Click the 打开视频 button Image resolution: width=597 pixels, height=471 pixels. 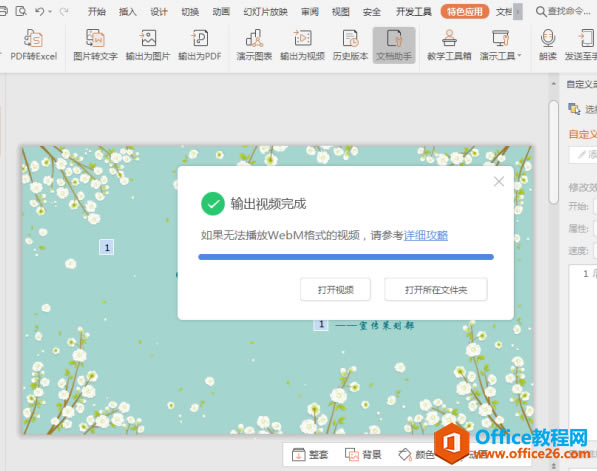tap(335, 290)
